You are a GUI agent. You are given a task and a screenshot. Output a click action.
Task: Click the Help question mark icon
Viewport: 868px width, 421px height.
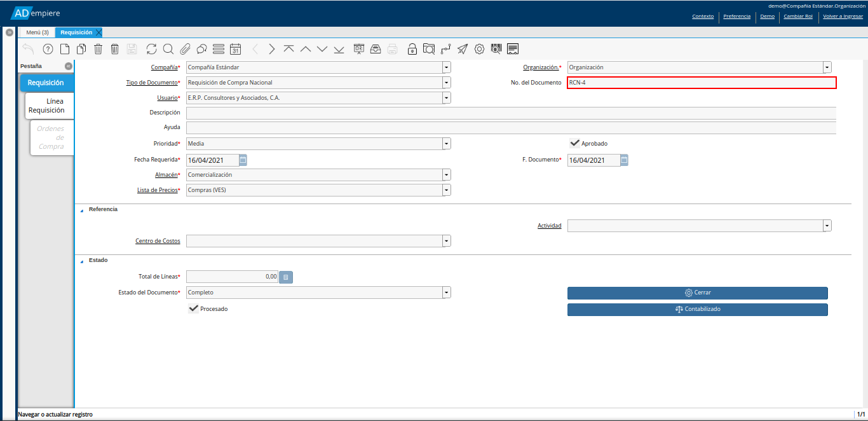[x=48, y=49]
